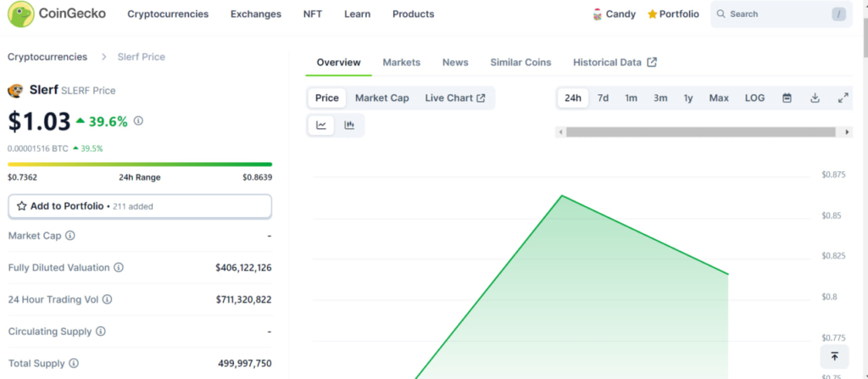Select the Price chart toggle
Screen dimensions: 868x379
point(327,98)
